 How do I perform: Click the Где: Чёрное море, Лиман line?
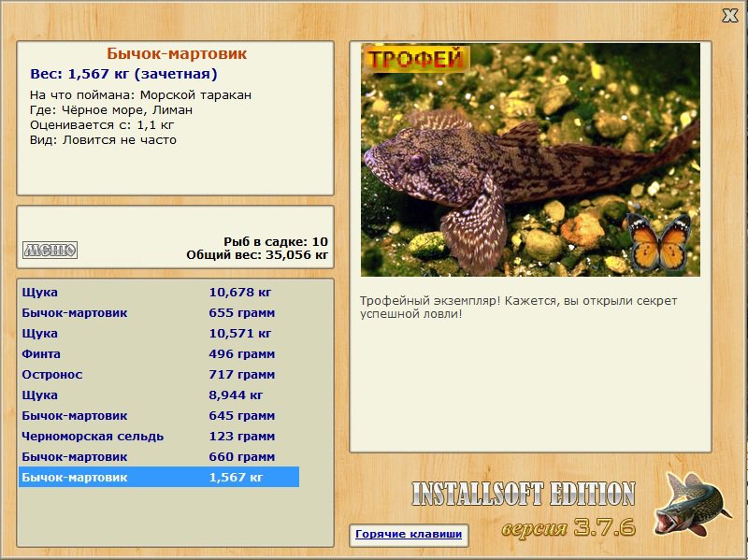(x=111, y=110)
